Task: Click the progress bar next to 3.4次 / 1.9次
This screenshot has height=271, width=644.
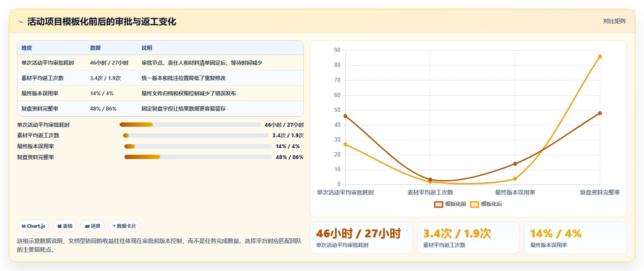Action: click(196, 135)
